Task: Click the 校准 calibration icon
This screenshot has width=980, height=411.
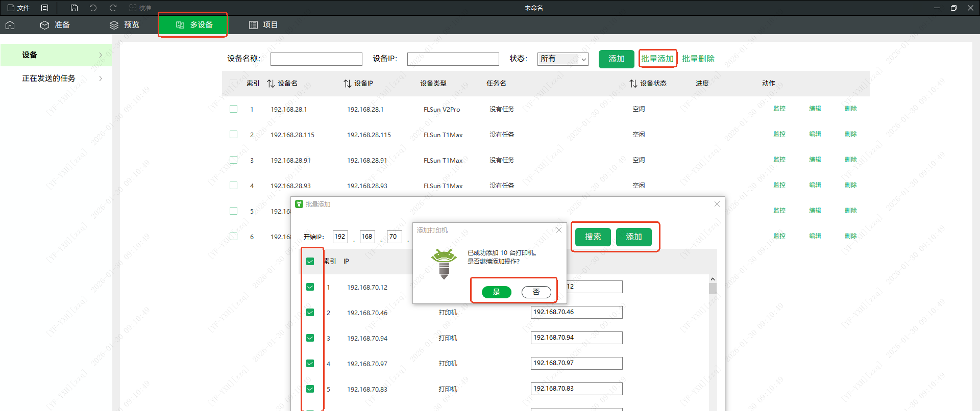Action: 133,8
